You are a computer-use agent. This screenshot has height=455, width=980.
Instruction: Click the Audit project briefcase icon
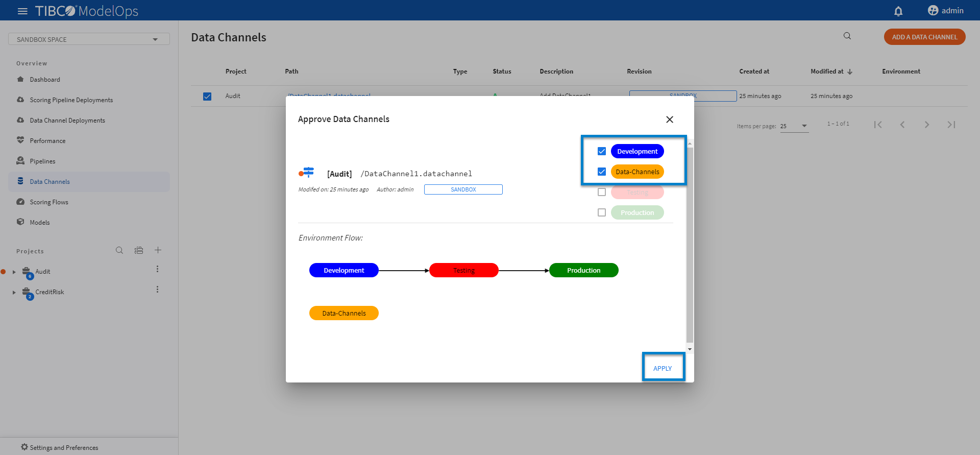27,272
